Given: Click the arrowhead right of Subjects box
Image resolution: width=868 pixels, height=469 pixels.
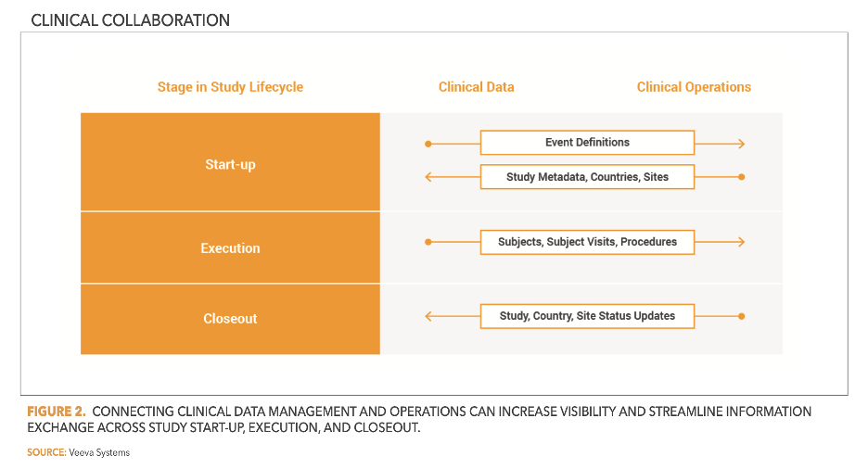Looking at the screenshot, I should (740, 242).
